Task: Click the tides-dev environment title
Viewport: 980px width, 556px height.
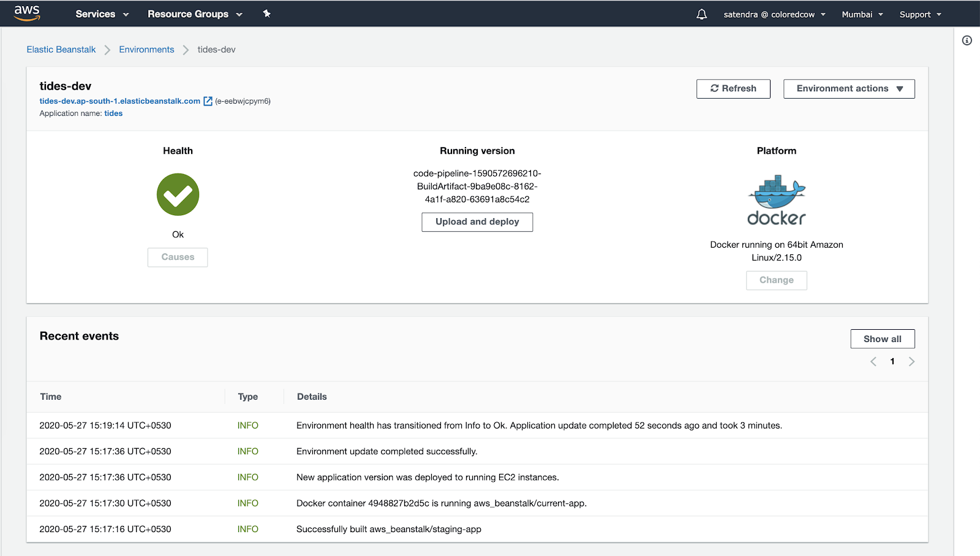Action: point(66,86)
